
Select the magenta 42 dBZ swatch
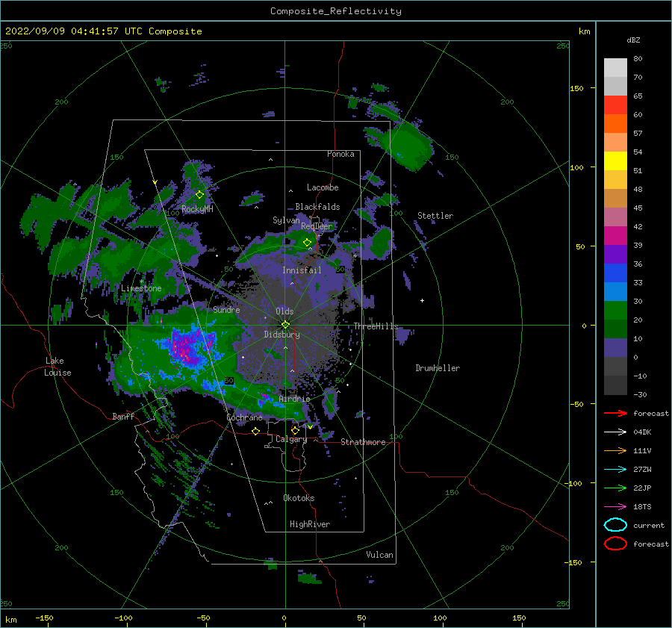coord(615,235)
